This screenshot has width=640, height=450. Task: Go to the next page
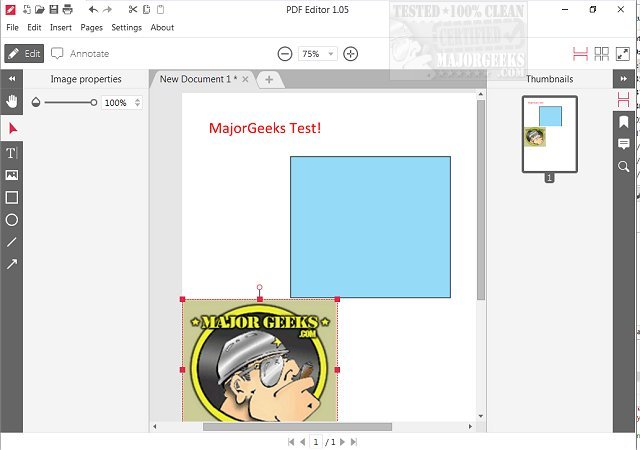[342, 442]
